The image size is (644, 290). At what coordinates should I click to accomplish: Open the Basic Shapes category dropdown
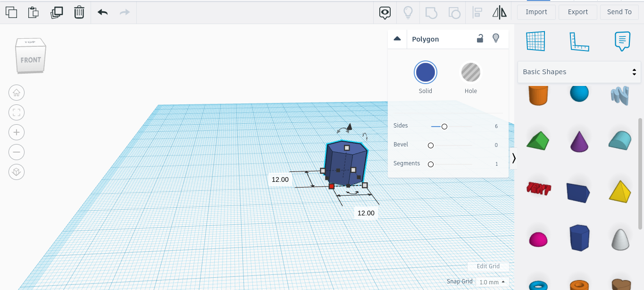579,72
